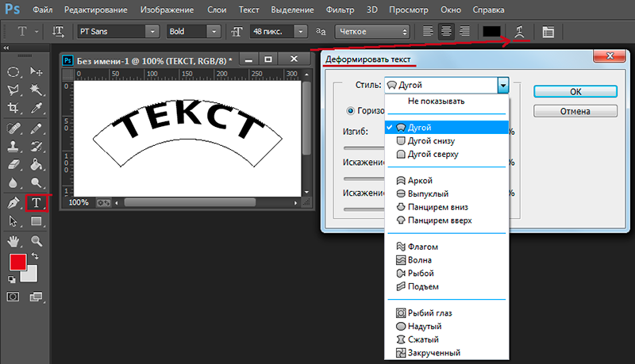
Task: Select the Crop tool
Action: [13, 108]
